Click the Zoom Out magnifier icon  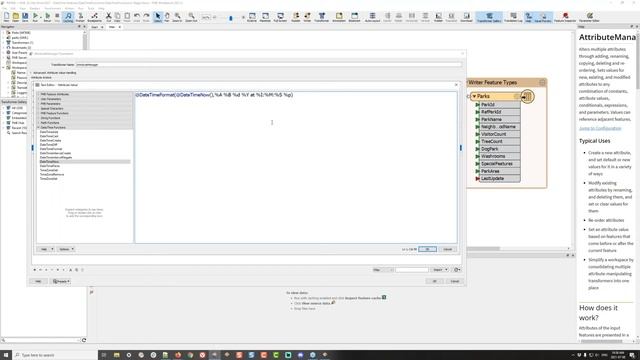[191, 17]
